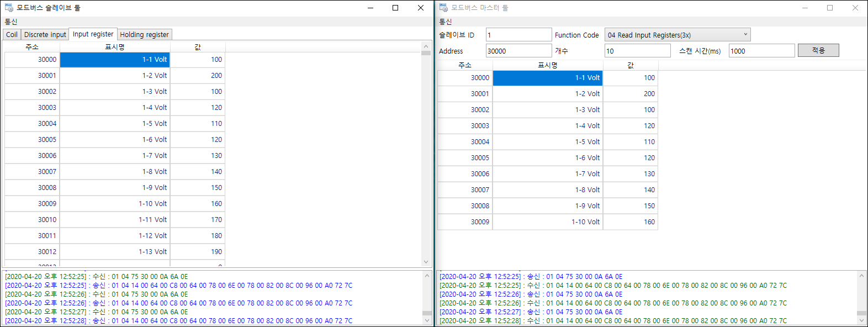Click the Modbus slave tool window icon

pyautogui.click(x=9, y=8)
